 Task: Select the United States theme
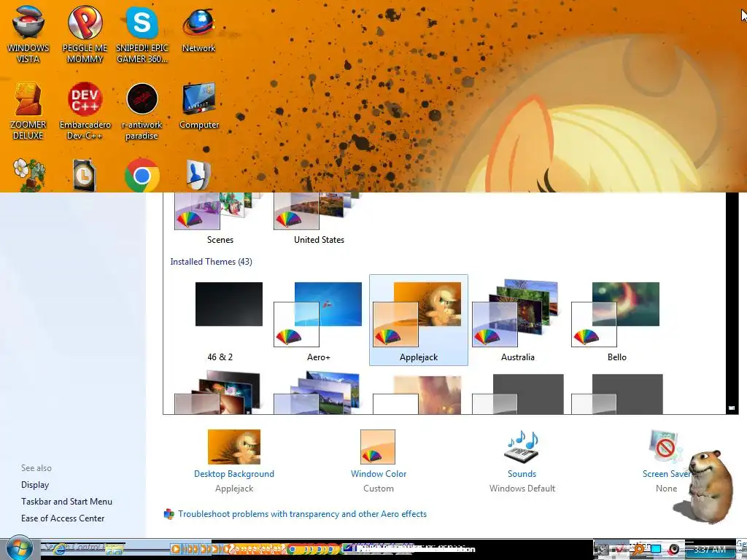[x=319, y=218]
